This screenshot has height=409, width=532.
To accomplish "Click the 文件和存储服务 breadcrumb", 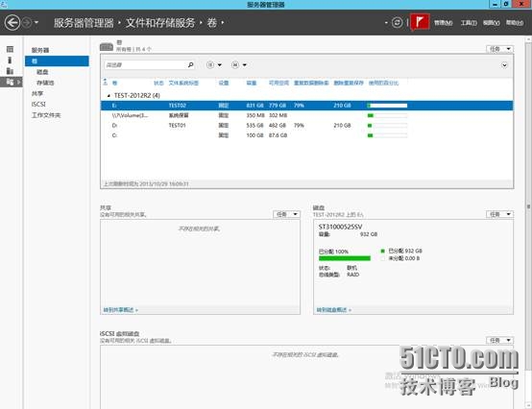I will coord(160,23).
